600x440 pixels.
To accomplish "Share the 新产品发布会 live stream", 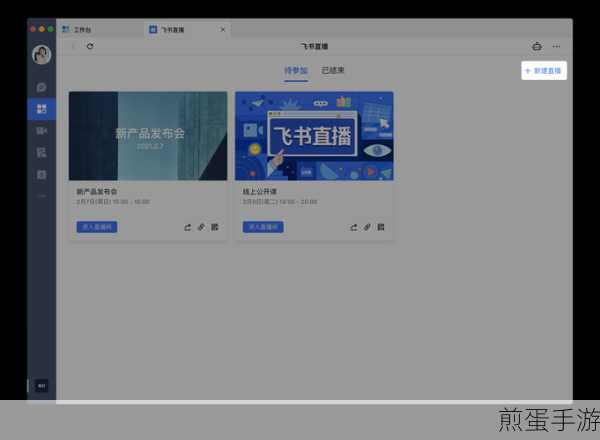I will [188, 227].
